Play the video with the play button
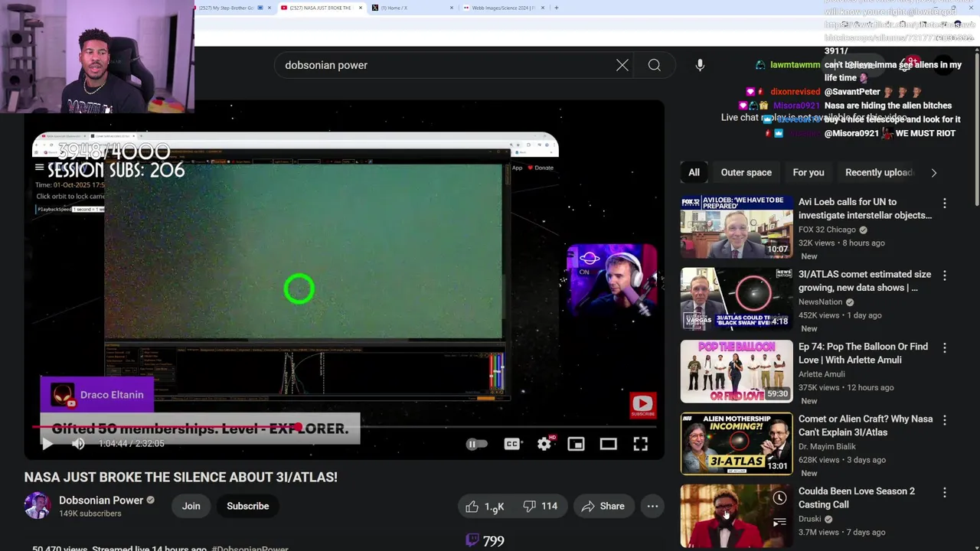980x551 pixels. tap(47, 444)
